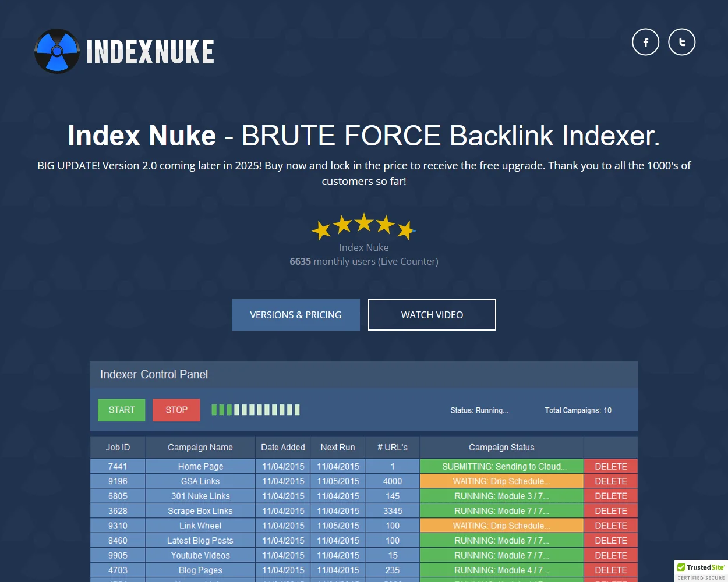Click the Index Nuke radiation logo icon
Viewport: 728px width, 582px height.
[x=57, y=51]
